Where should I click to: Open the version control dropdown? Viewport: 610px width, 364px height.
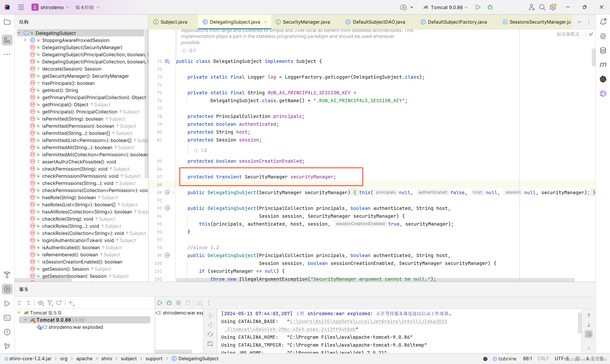[87, 7]
